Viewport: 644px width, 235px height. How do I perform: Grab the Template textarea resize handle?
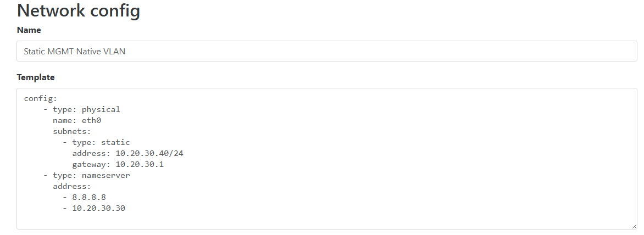pos(634,226)
